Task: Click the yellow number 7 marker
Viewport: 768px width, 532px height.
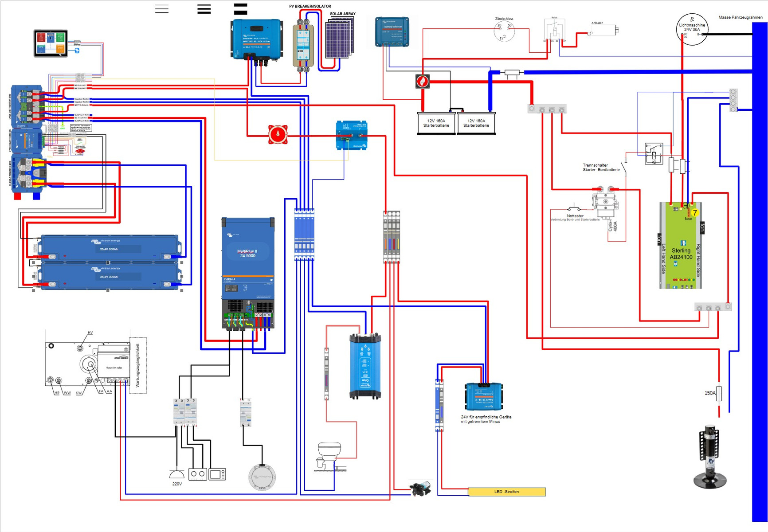Action: (x=695, y=213)
